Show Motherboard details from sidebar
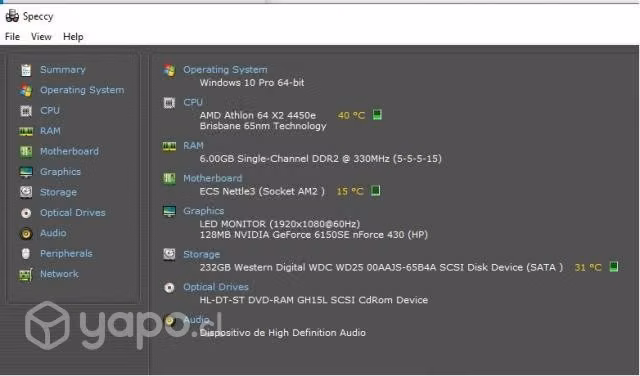 69,151
